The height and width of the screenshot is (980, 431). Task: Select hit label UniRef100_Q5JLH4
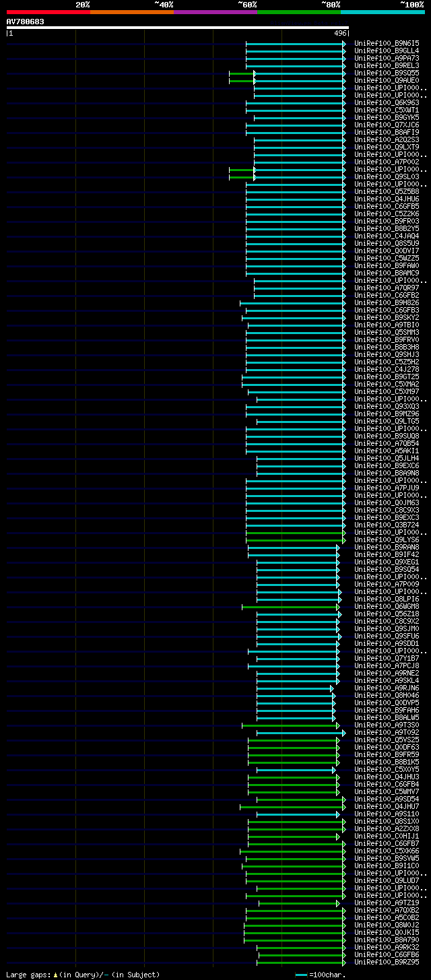point(387,458)
